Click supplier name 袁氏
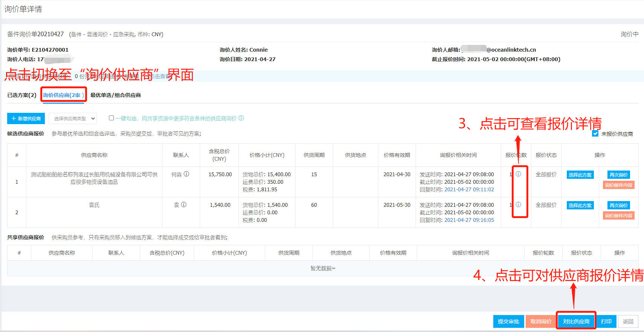Viewport: 644px width, 332px height. [94, 205]
